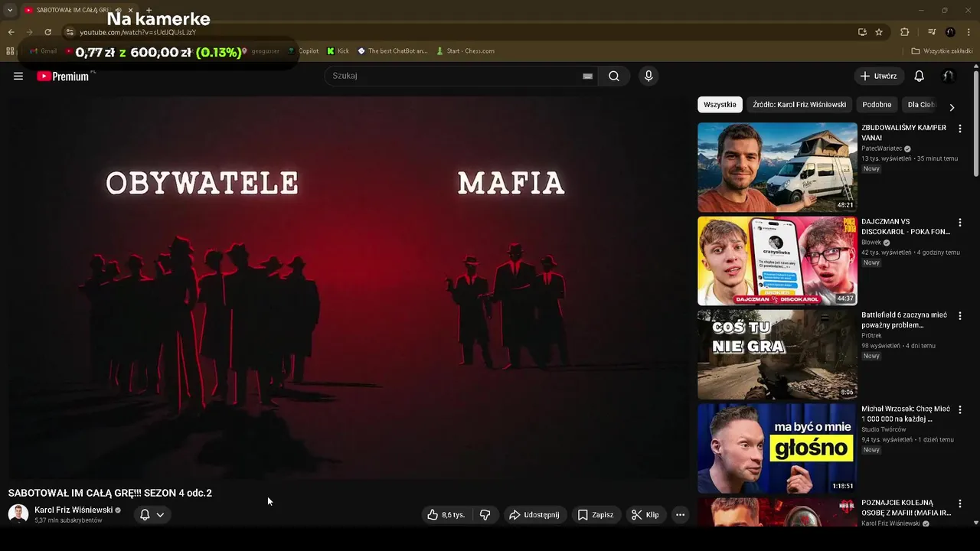Click the main video player
Viewport: 980px width, 551px height.
(349, 288)
